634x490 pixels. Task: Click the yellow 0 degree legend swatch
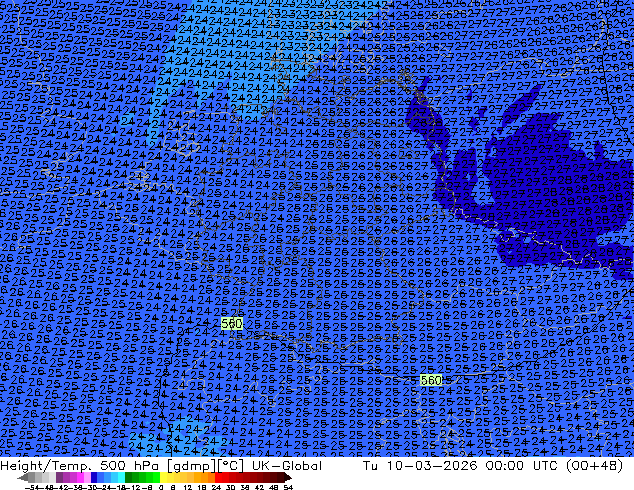(163, 477)
